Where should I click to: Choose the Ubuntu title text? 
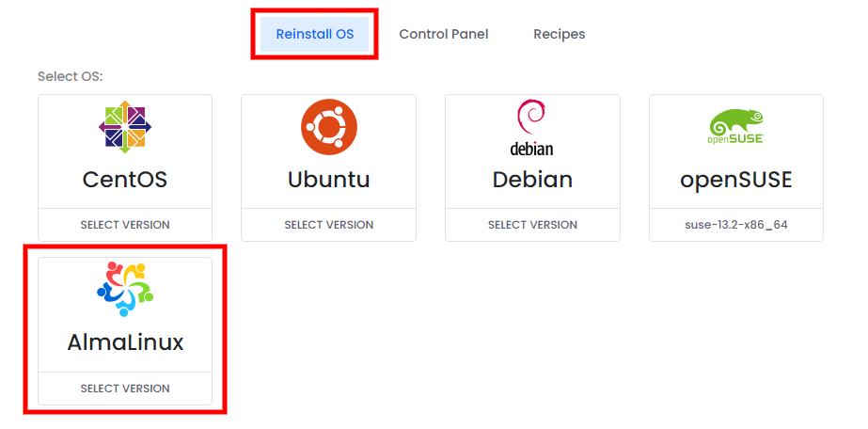pos(329,180)
